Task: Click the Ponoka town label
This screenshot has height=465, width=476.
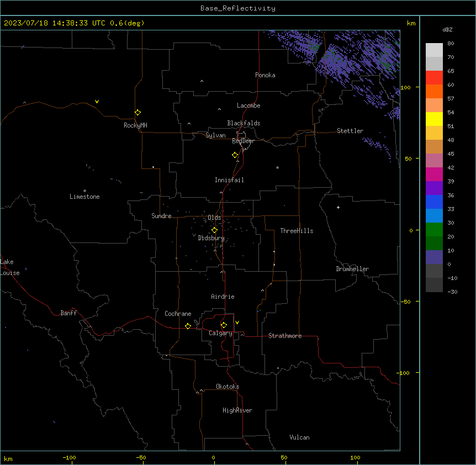Action: pyautogui.click(x=265, y=75)
